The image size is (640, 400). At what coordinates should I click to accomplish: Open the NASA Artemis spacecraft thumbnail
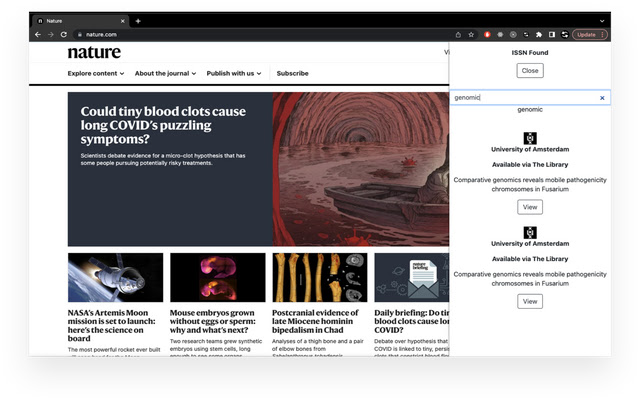116,278
